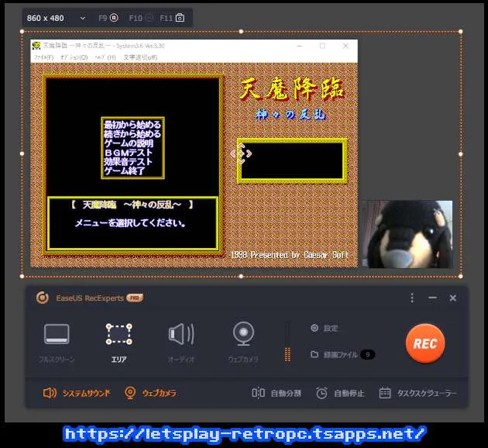Image resolution: width=488 pixels, height=448 pixels.
Task: Click the webcam preview thumbnail
Action: coord(407,234)
